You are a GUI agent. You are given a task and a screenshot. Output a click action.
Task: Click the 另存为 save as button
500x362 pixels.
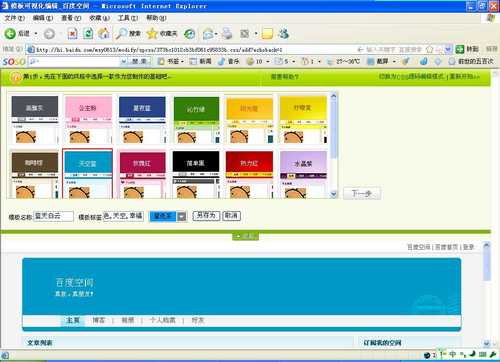(206, 216)
